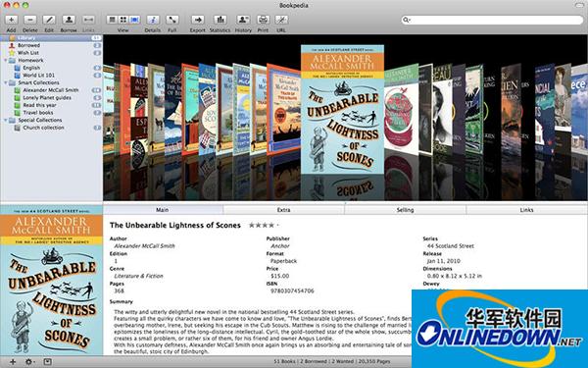
Task: Print the collection with the Print icon
Action: (263, 20)
